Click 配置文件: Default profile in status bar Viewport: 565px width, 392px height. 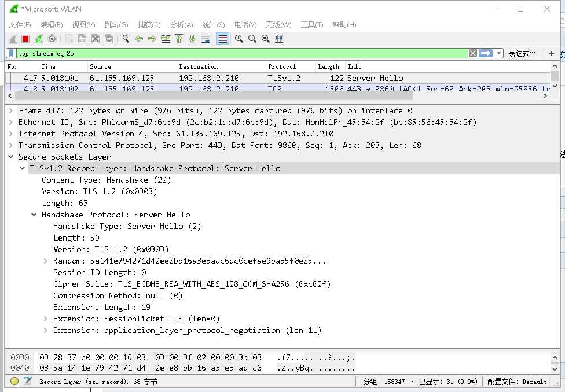coord(517,382)
